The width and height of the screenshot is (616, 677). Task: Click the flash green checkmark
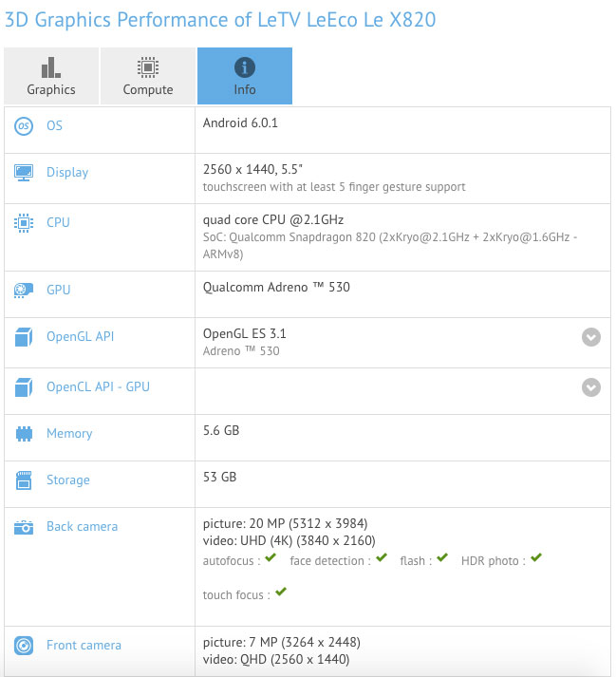click(442, 557)
